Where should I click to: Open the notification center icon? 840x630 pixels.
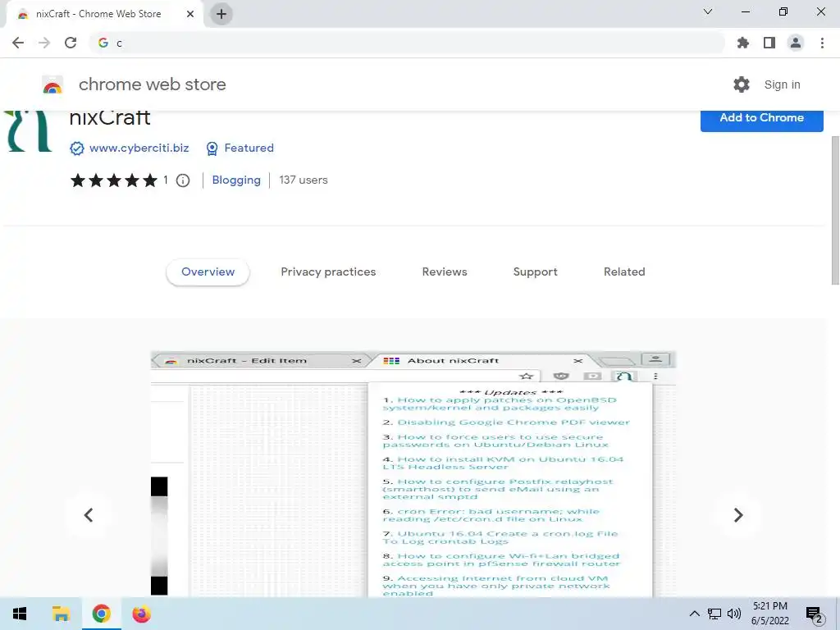pyautogui.click(x=815, y=614)
